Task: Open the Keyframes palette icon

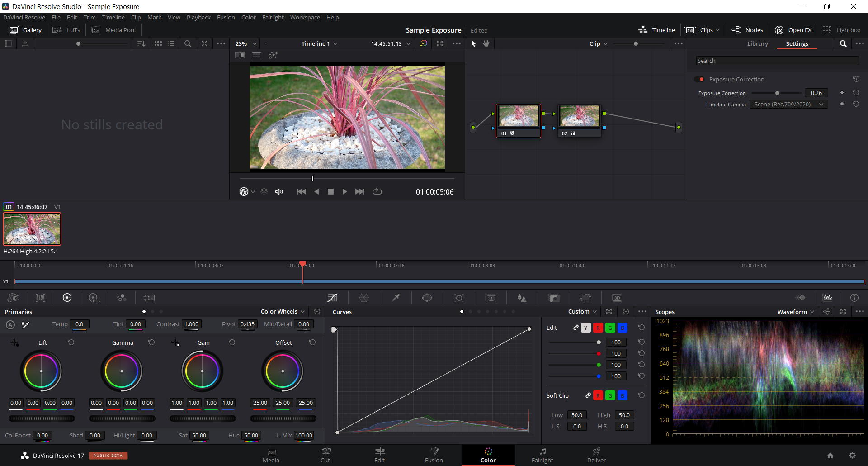Action: point(800,298)
